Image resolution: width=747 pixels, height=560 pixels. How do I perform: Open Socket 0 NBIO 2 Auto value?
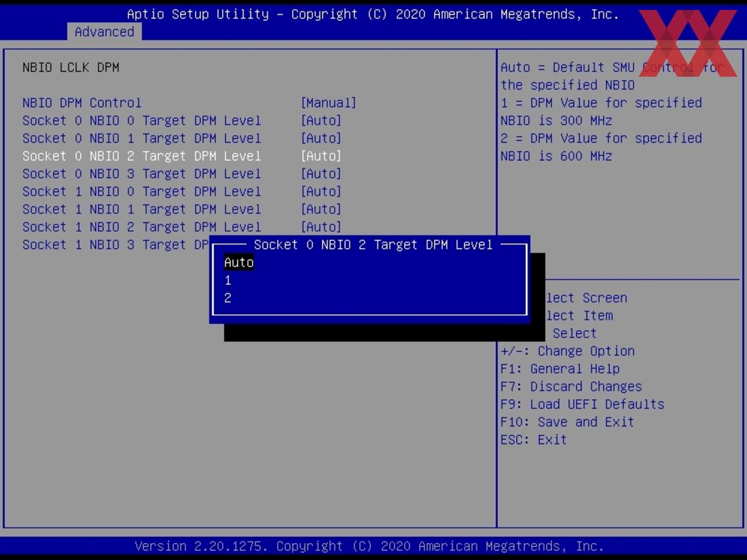pyautogui.click(x=321, y=156)
